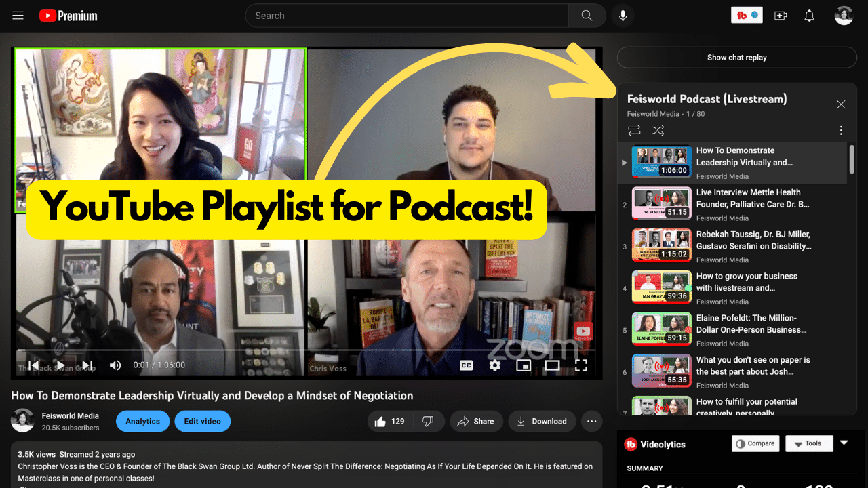Image resolution: width=868 pixels, height=488 pixels.
Task: Open the hamburger guide menu
Action: click(18, 16)
